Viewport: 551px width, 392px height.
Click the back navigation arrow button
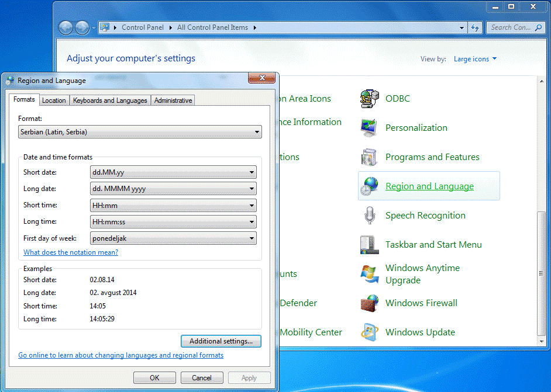click(66, 27)
